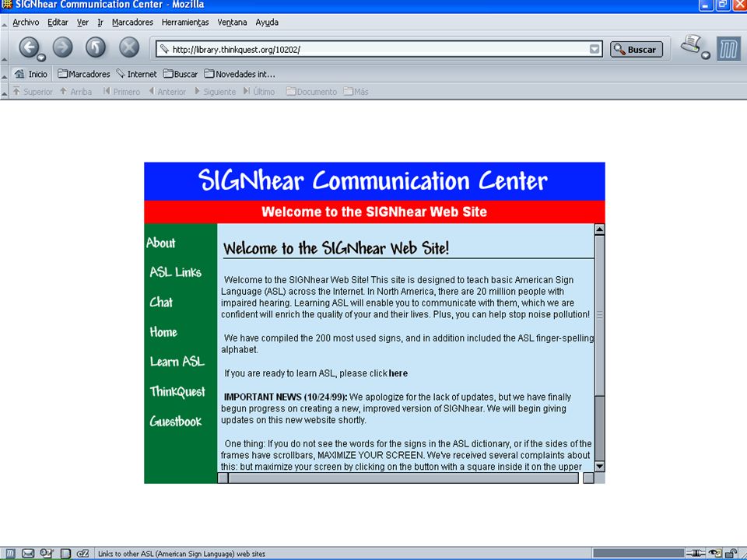The width and height of the screenshot is (747, 560).
Task: Click the horizontal scrollbar thumb in frame
Action: [403, 478]
